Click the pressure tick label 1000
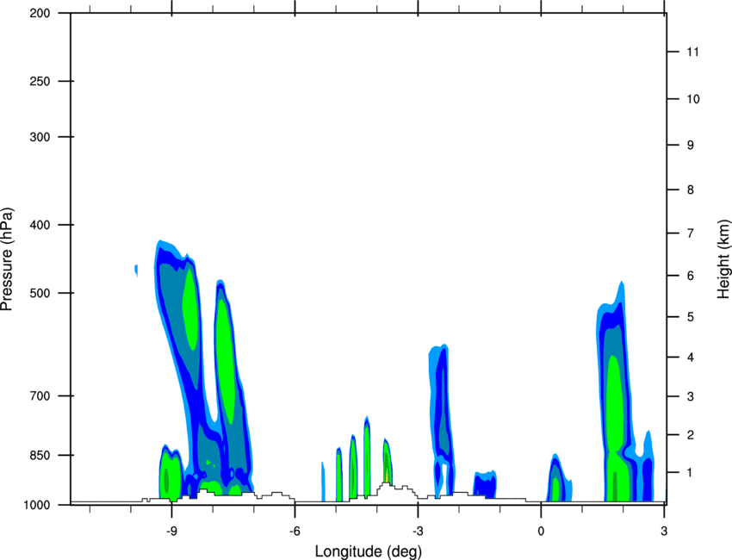Image resolution: width=732 pixels, height=560 pixels. pyautogui.click(x=36, y=505)
